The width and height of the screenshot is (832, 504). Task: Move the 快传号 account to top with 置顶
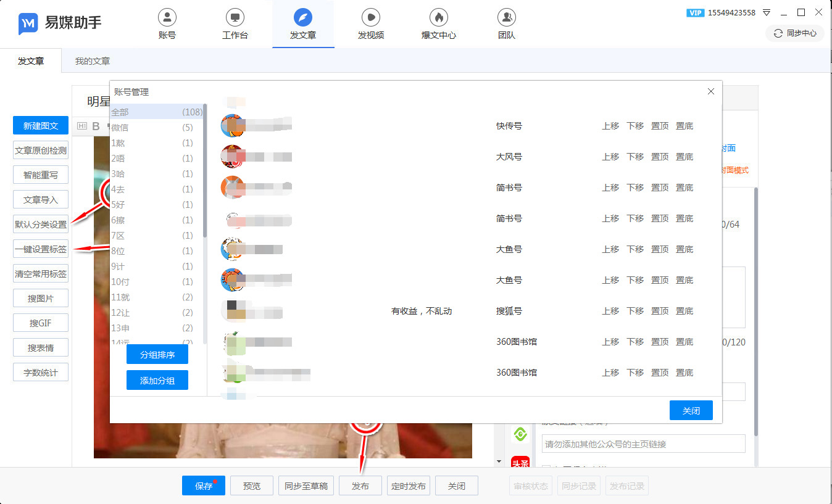660,126
